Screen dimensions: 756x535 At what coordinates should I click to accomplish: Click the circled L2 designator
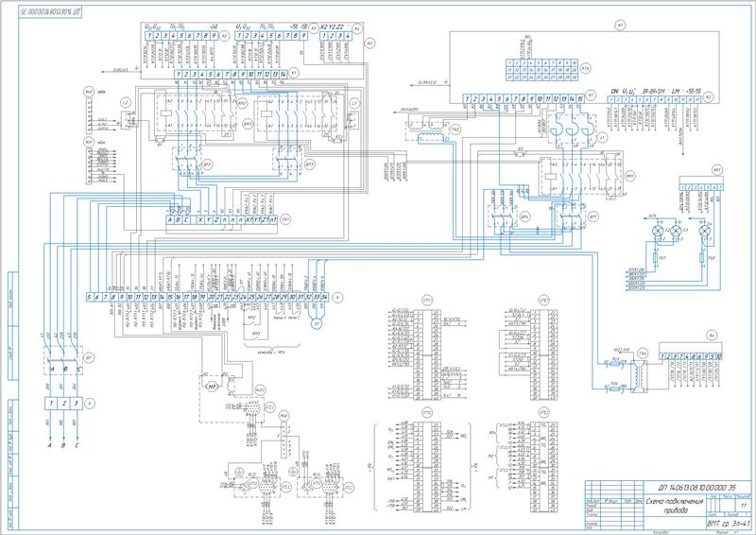click(x=126, y=103)
